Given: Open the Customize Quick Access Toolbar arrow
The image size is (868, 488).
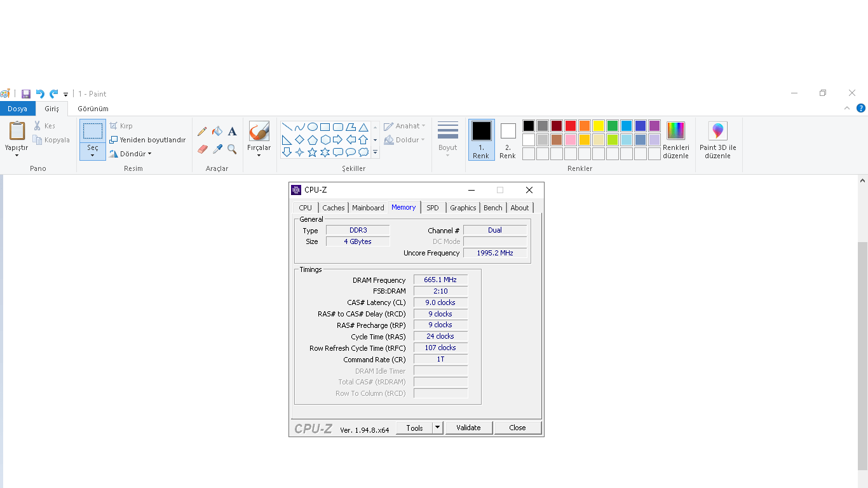Looking at the screenshot, I should [x=65, y=95].
